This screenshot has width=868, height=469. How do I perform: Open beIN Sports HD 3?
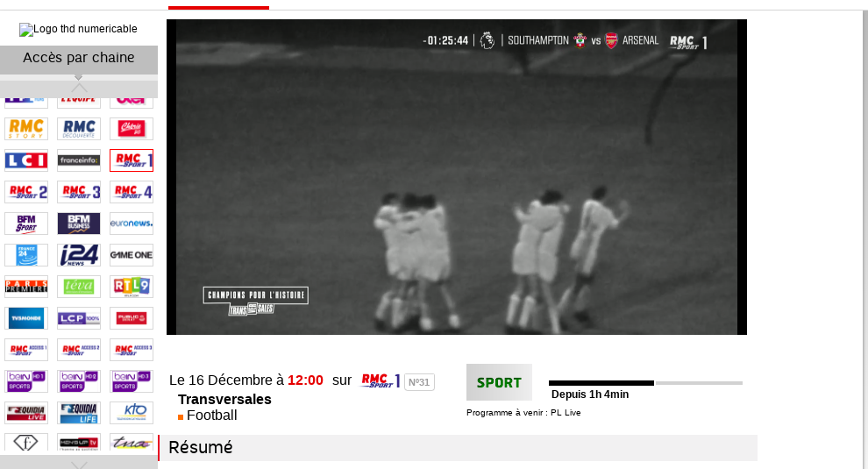[132, 381]
